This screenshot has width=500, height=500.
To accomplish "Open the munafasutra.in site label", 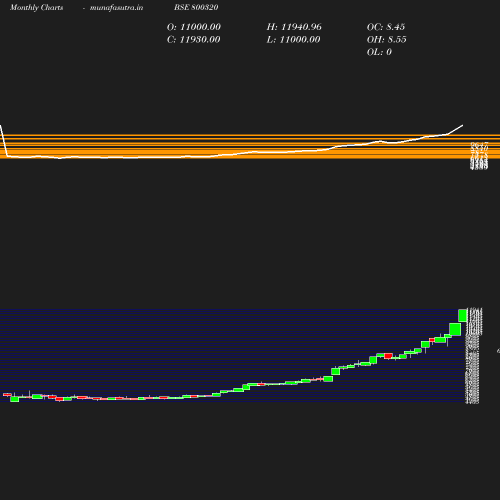I will [116, 8].
